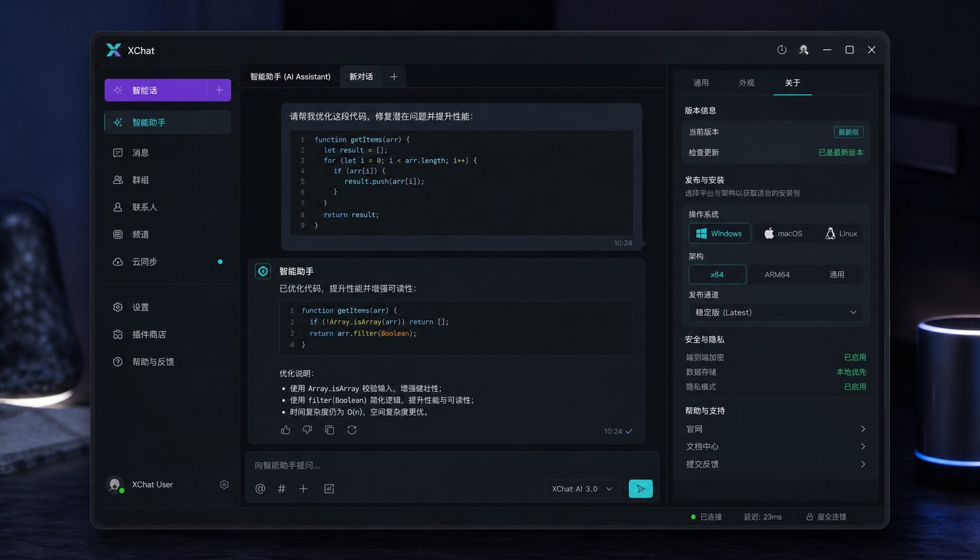Click the 智能助手 assistant avatar icon
This screenshot has height=560, width=980.
[x=263, y=271]
